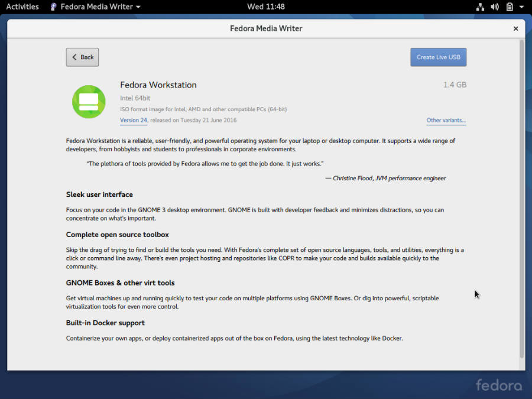
Task: Open the Version 24 link
Action: click(x=134, y=120)
